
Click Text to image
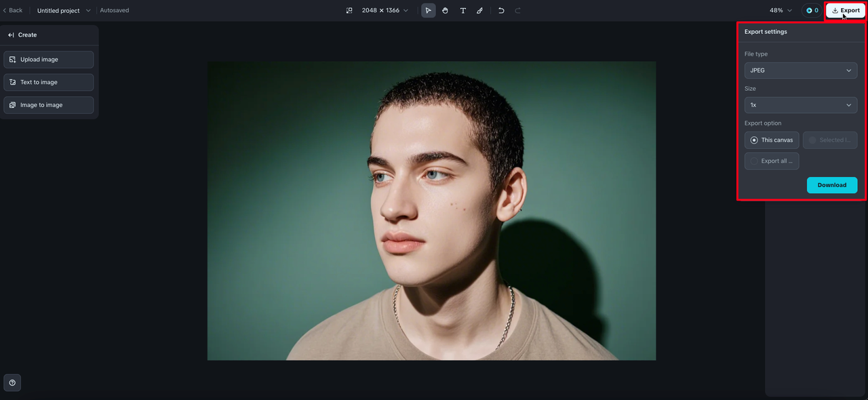pos(49,82)
